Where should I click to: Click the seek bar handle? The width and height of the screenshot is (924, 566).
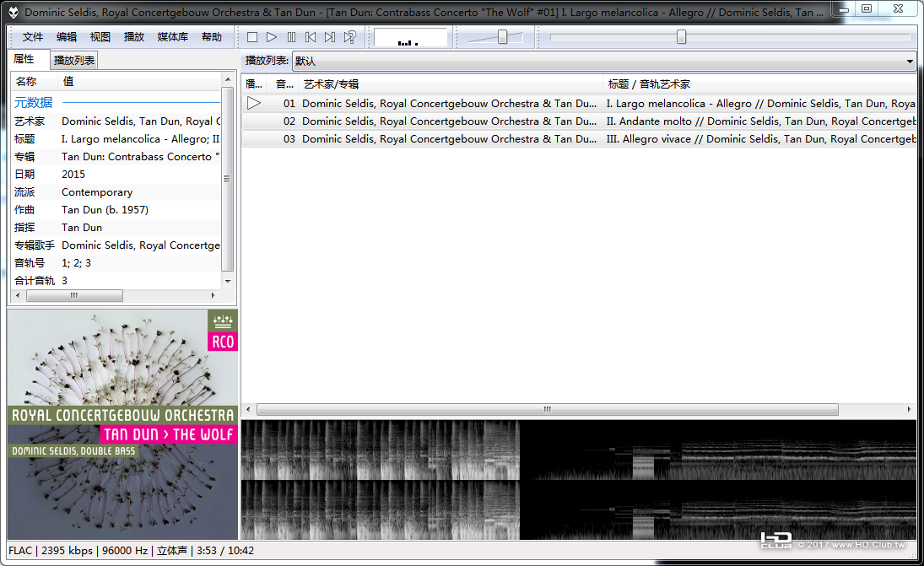pyautogui.click(x=681, y=37)
